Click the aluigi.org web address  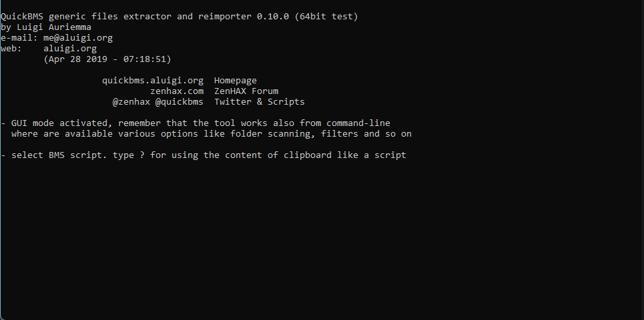(x=70, y=49)
